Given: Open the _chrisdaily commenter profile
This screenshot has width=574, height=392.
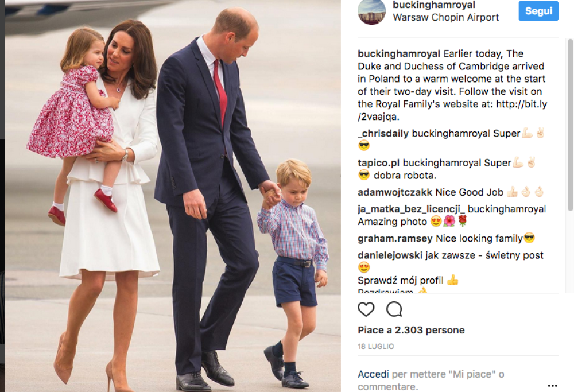Looking at the screenshot, I should pyautogui.click(x=383, y=134).
